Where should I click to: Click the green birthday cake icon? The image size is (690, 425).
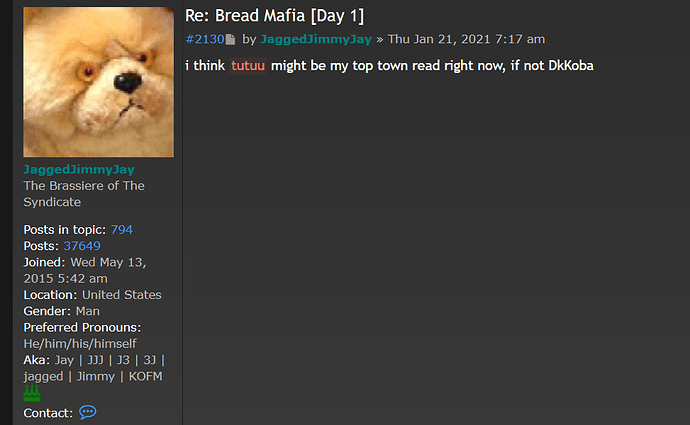point(32,393)
